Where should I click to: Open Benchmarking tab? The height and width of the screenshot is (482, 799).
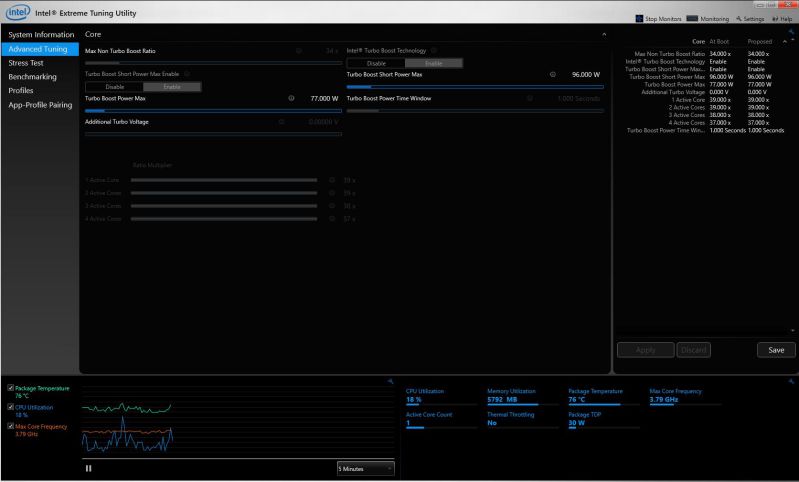point(40,76)
